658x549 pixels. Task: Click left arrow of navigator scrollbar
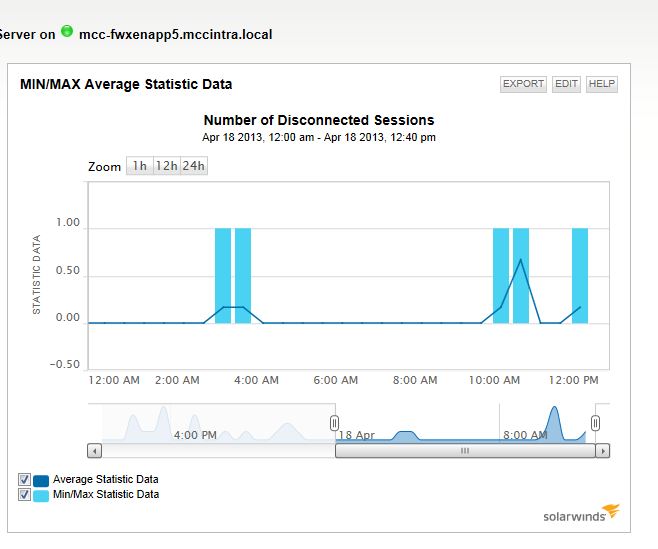point(94,451)
